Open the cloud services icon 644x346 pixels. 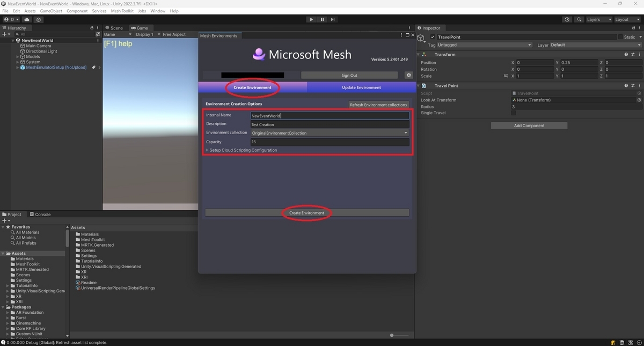(27, 19)
